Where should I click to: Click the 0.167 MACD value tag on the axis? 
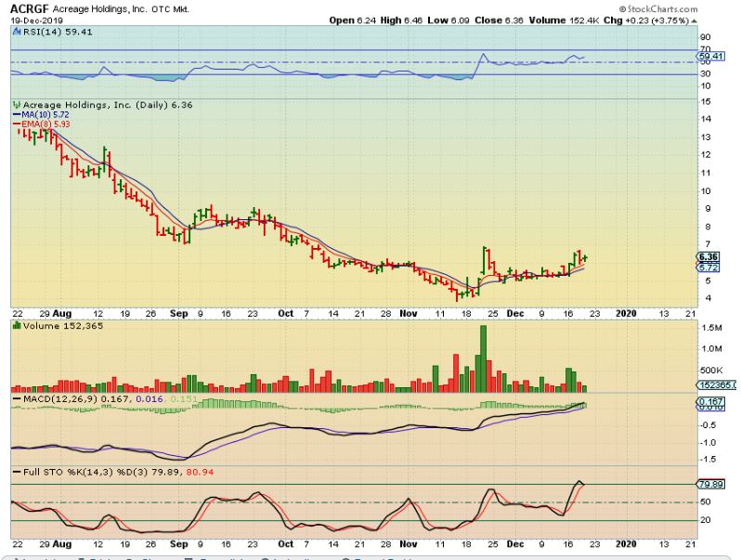(x=710, y=402)
